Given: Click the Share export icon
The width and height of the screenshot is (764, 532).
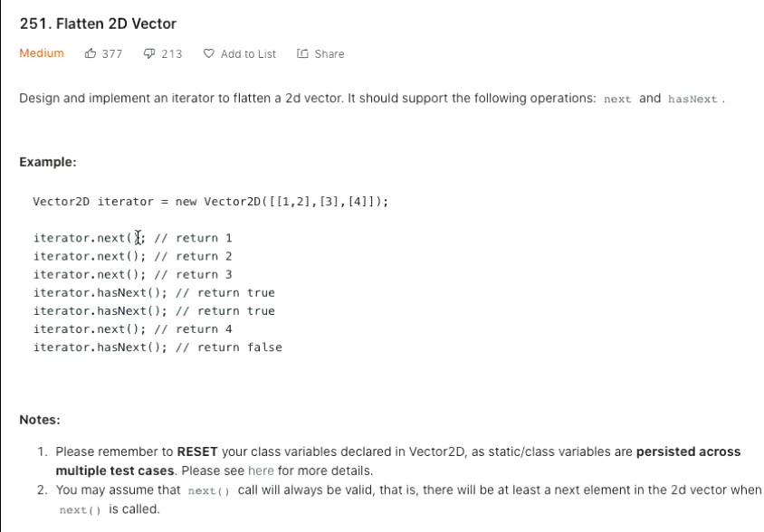Looking at the screenshot, I should click(x=302, y=53).
